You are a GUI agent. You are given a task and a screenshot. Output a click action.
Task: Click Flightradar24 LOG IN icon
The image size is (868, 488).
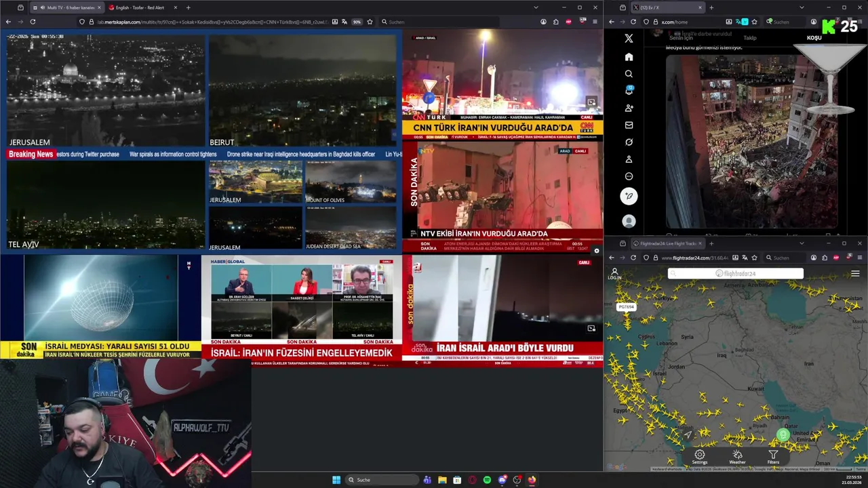click(614, 274)
